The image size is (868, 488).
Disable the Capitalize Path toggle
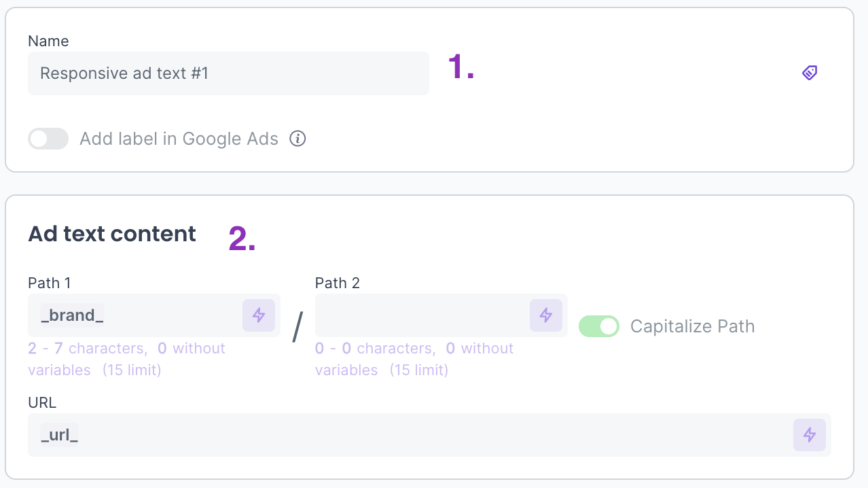click(598, 326)
